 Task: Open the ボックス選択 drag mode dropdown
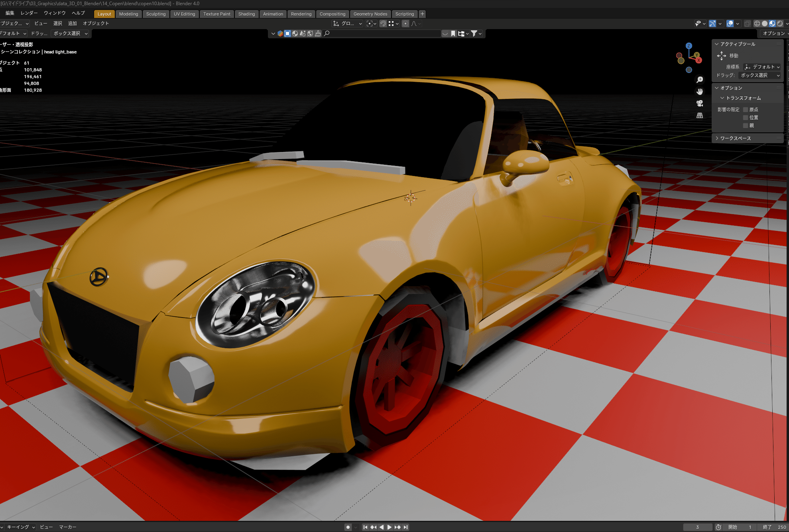pos(759,75)
